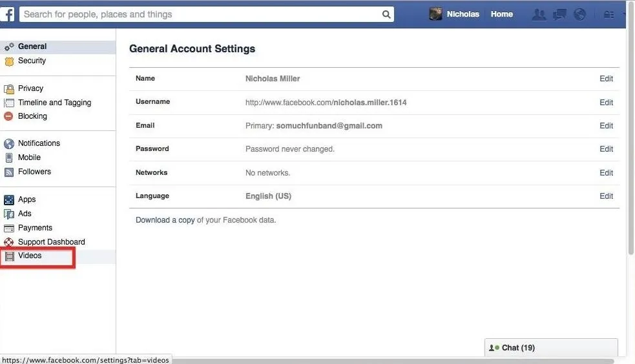Open Videos settings label
Screen dimensions: 635x364
(x=30, y=256)
